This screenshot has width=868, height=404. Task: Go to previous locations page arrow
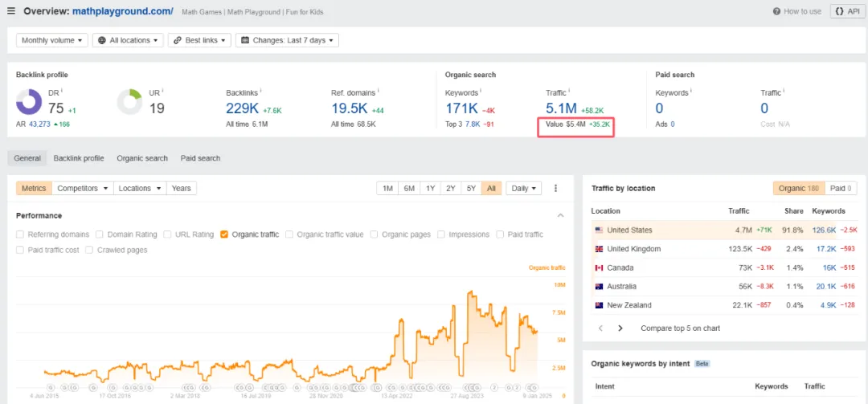tap(600, 329)
